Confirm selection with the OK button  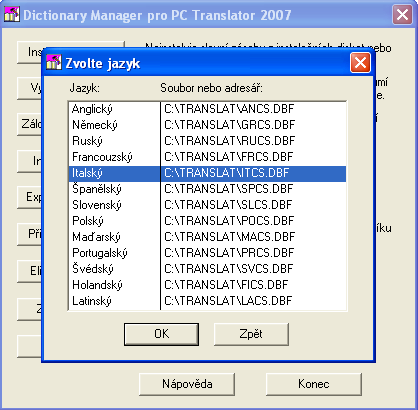coord(161,334)
